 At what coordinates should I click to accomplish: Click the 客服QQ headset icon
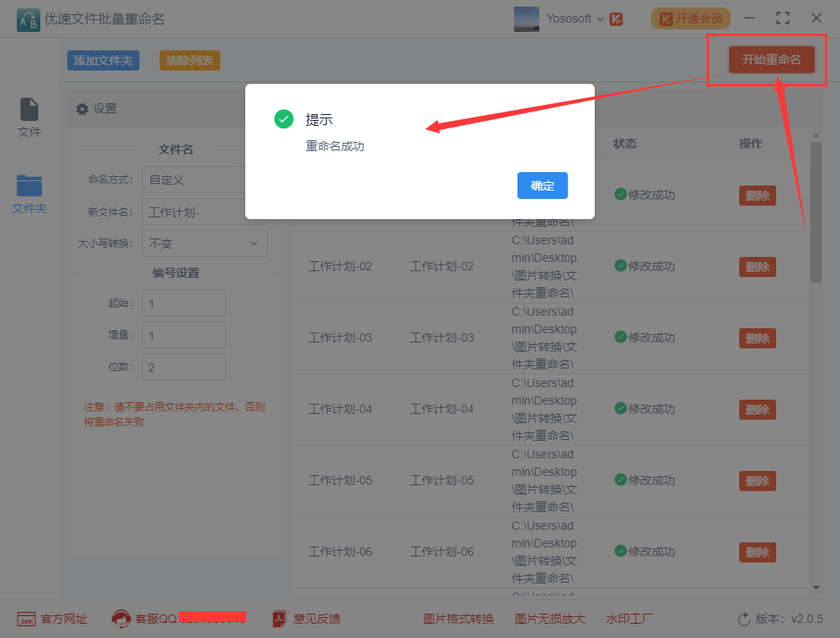click(121, 619)
